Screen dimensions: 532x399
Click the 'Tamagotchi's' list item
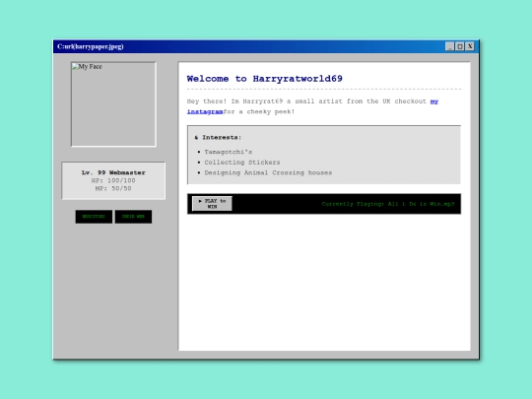229,152
